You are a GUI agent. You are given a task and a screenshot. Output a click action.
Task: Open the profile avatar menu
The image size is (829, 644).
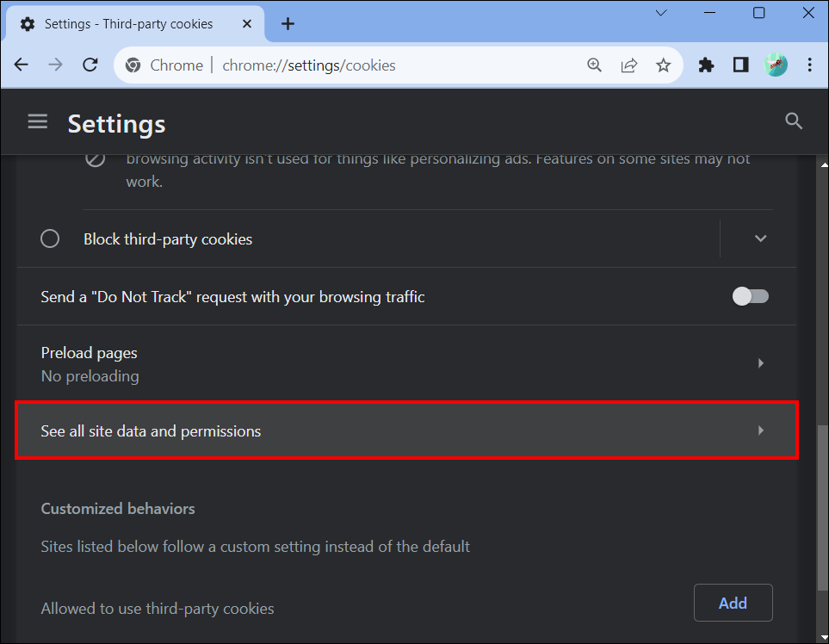click(x=776, y=65)
